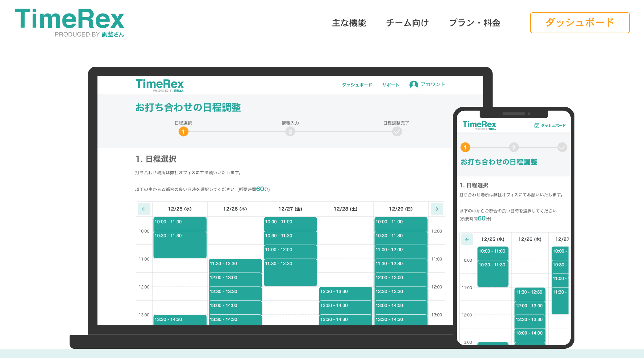This screenshot has width=644, height=358.
Task: Select step 2 circle in the phone mockup
Action: click(513, 147)
